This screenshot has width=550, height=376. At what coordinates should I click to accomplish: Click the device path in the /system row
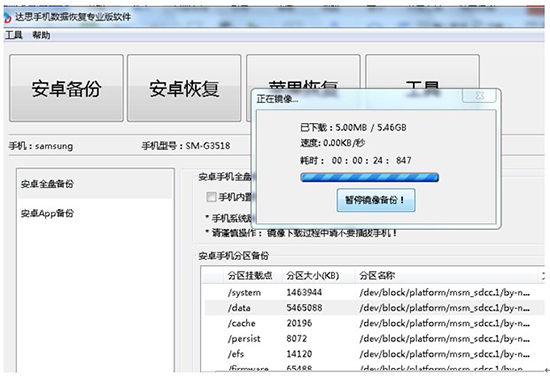444,293
